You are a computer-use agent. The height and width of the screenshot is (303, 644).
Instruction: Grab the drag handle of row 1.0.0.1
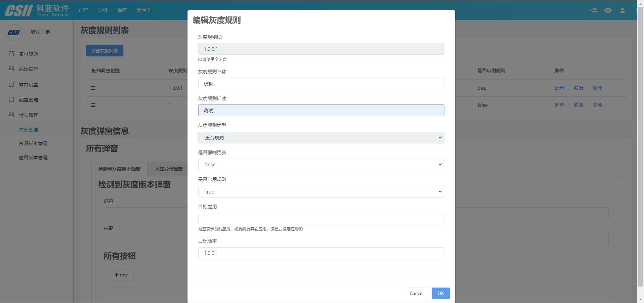click(x=93, y=88)
